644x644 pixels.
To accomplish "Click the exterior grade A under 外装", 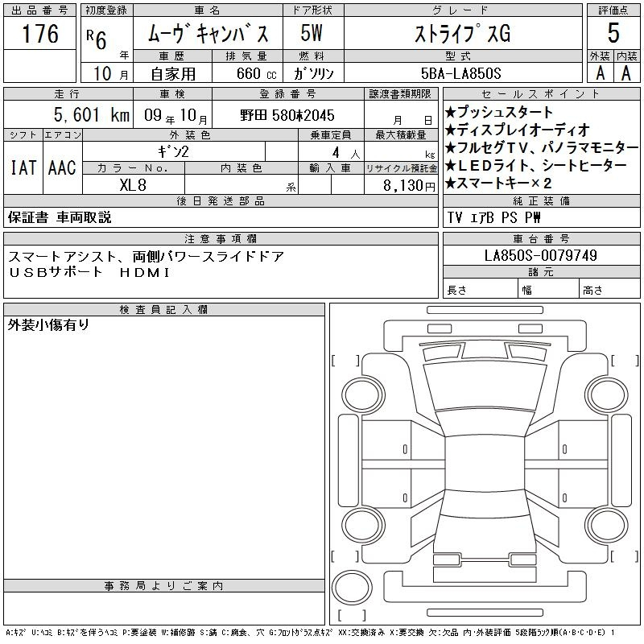I will tap(600, 73).
